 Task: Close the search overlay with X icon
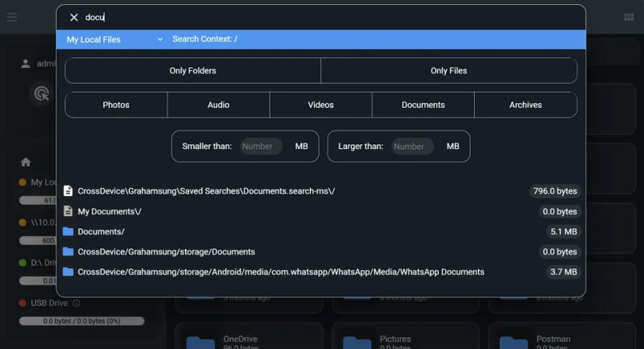(74, 17)
